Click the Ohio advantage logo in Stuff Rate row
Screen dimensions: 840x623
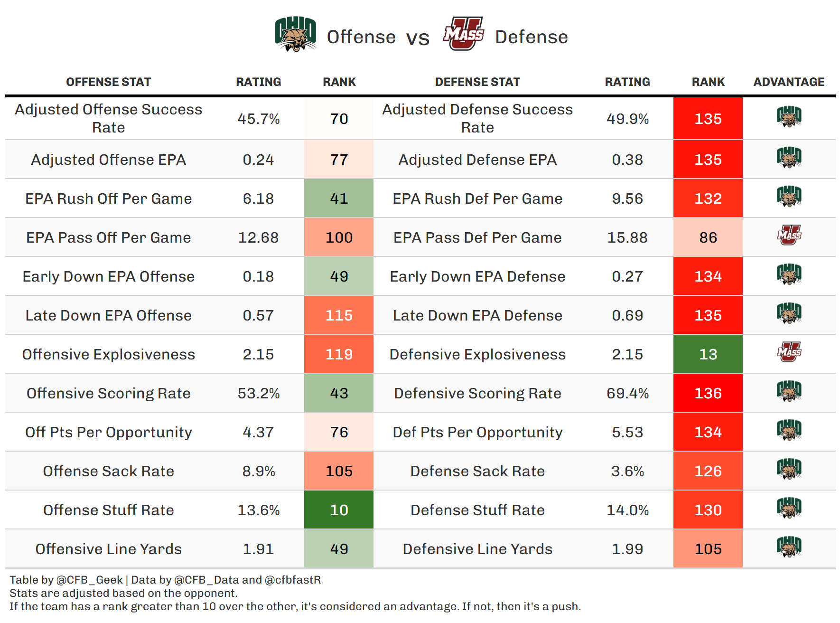click(789, 509)
